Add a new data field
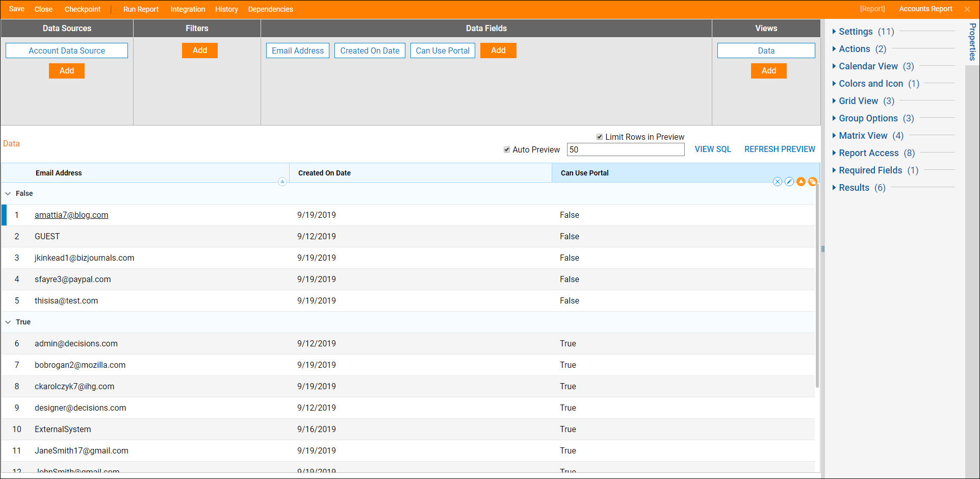This screenshot has width=980, height=479. pyautogui.click(x=498, y=51)
